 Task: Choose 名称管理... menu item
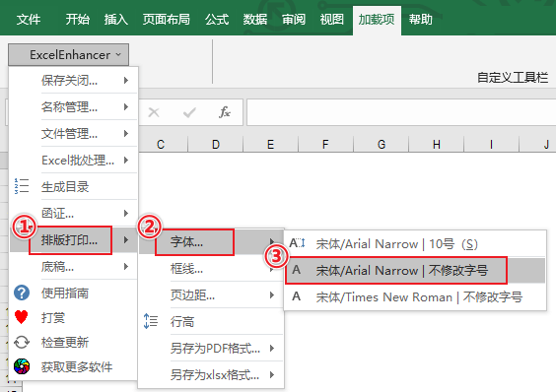click(x=73, y=106)
